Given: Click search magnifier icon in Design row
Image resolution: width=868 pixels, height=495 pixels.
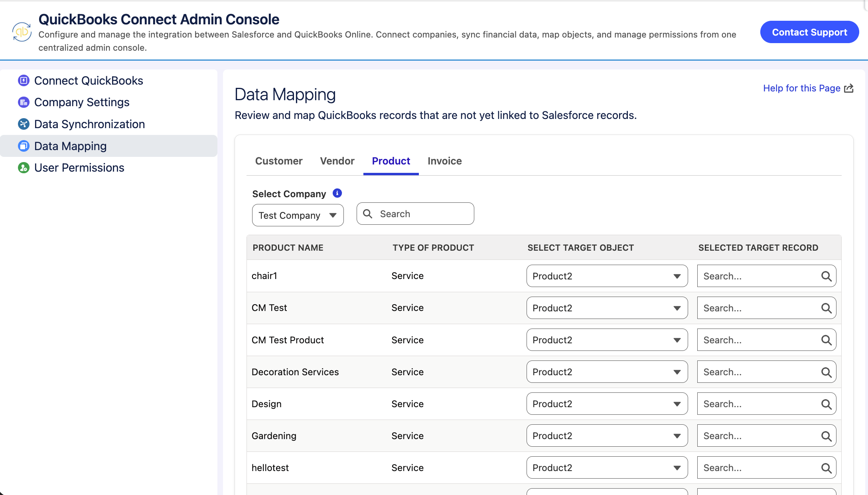Looking at the screenshot, I should (827, 404).
